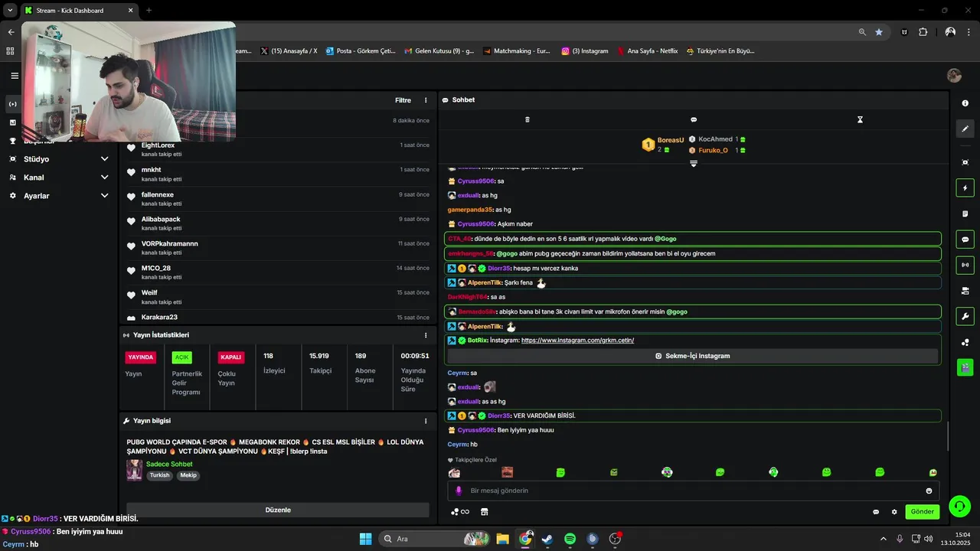Click the Sekme-İçi Instagram button
This screenshot has width=980, height=551.
coord(693,356)
